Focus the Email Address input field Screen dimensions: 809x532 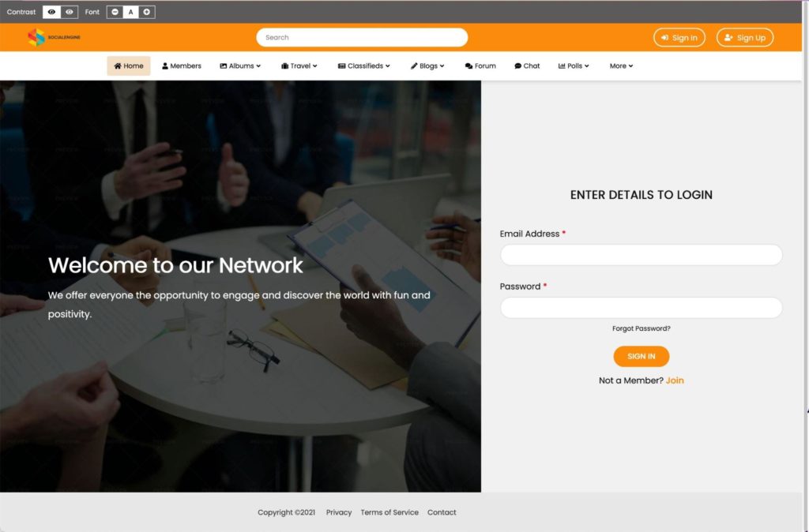(x=642, y=255)
